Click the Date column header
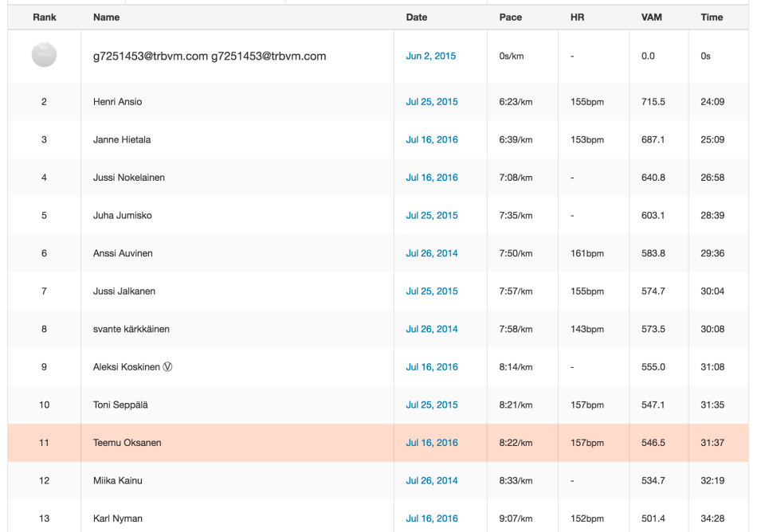 tap(416, 18)
